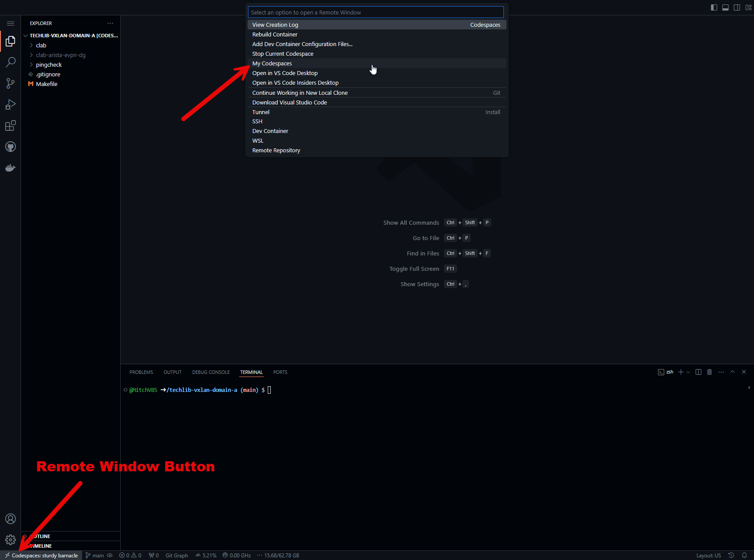Open history icon in status bar

click(731, 556)
